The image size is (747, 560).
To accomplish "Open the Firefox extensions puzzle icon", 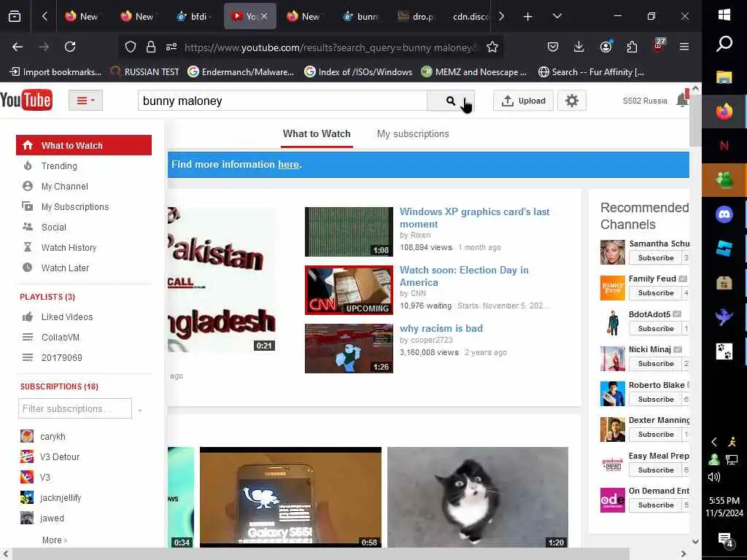I will pos(632,47).
